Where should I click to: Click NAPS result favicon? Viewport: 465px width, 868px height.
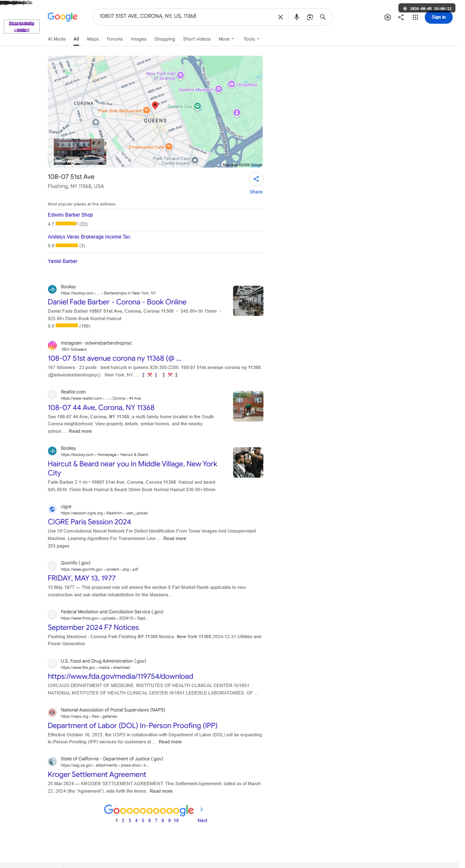[52, 713]
